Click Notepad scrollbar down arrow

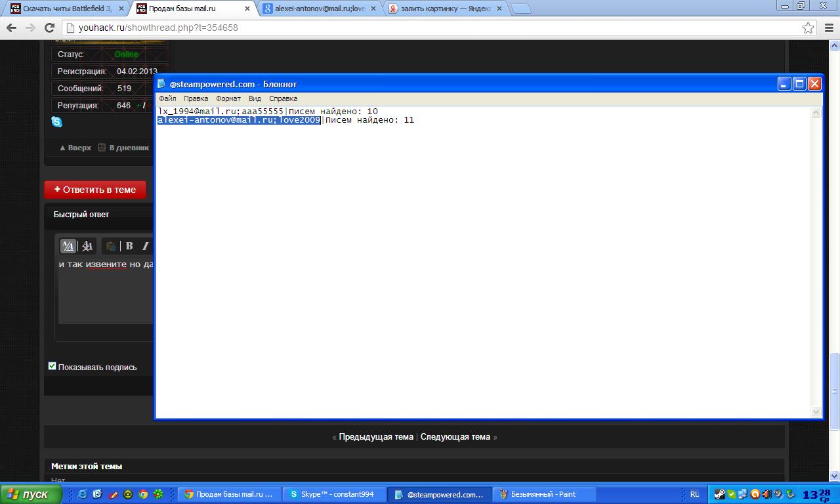point(816,411)
